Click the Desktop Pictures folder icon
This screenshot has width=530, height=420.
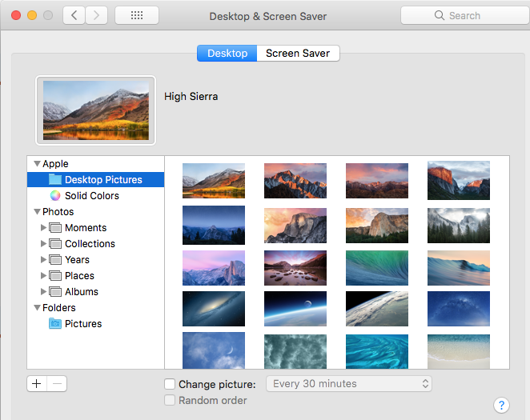click(x=55, y=179)
